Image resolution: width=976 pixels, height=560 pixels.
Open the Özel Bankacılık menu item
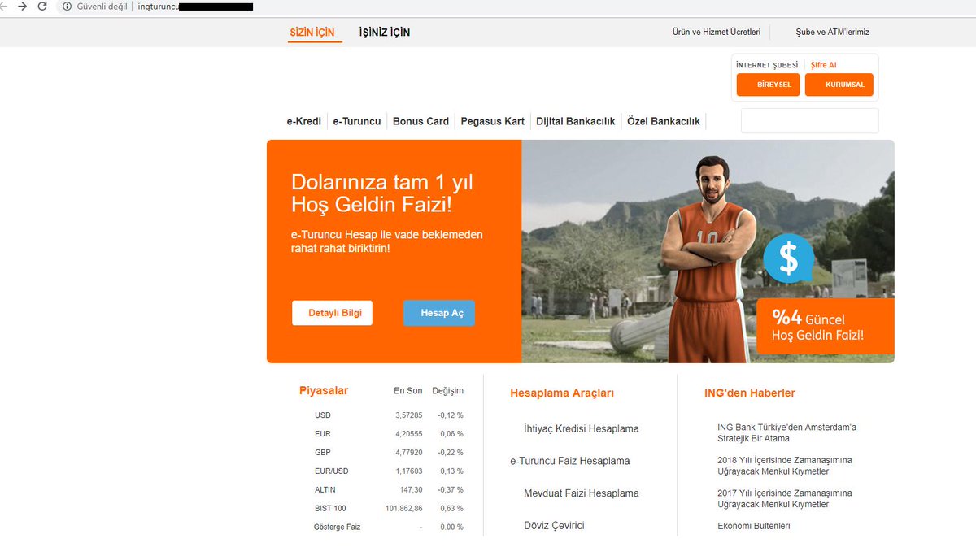664,121
